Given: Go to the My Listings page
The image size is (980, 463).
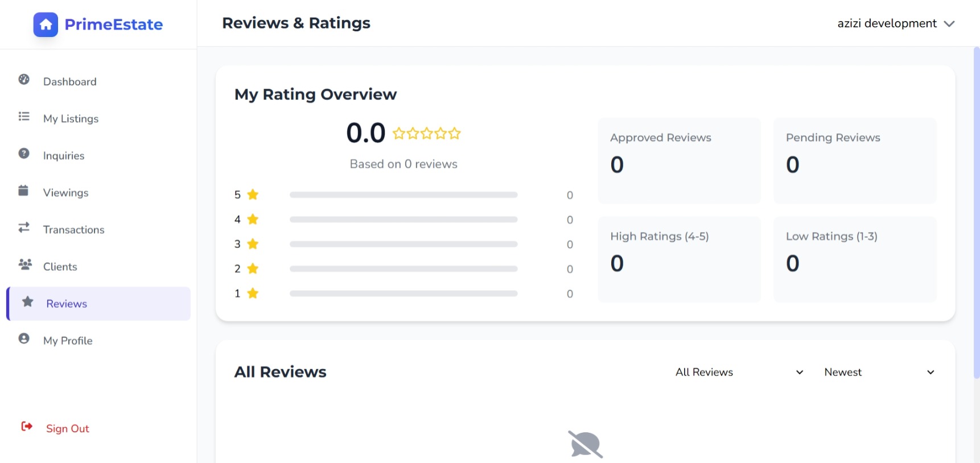Looking at the screenshot, I should [71, 119].
